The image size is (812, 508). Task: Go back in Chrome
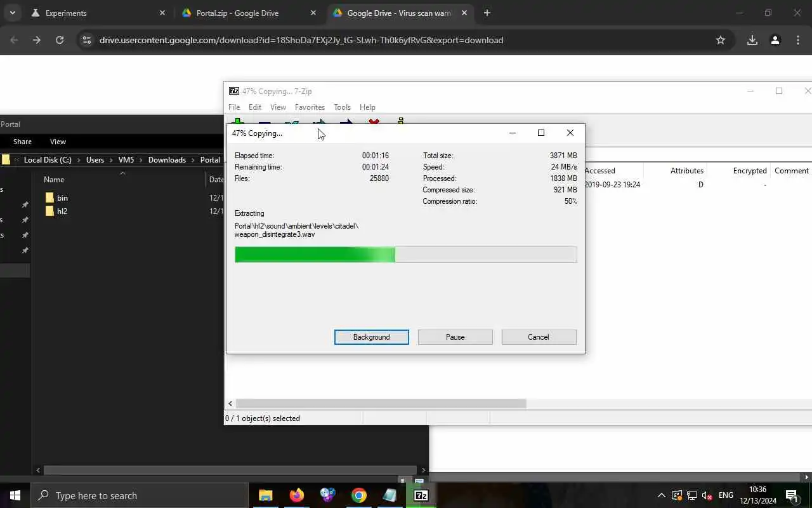(14, 40)
